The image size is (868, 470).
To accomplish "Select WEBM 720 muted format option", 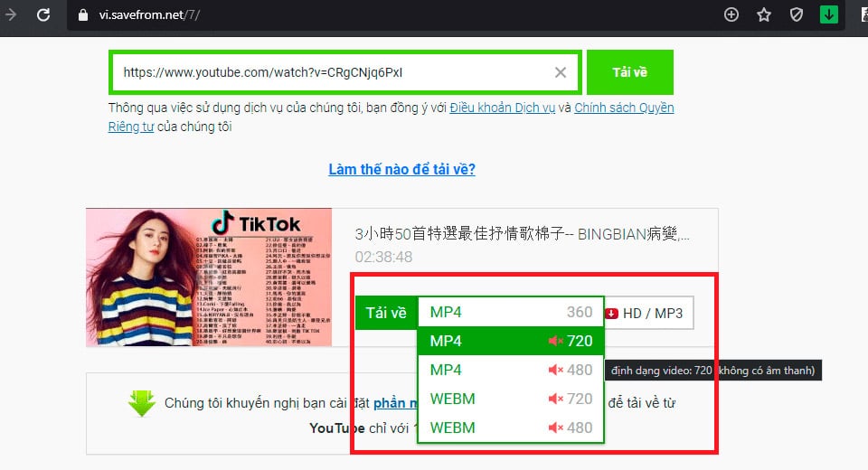I will coord(510,399).
